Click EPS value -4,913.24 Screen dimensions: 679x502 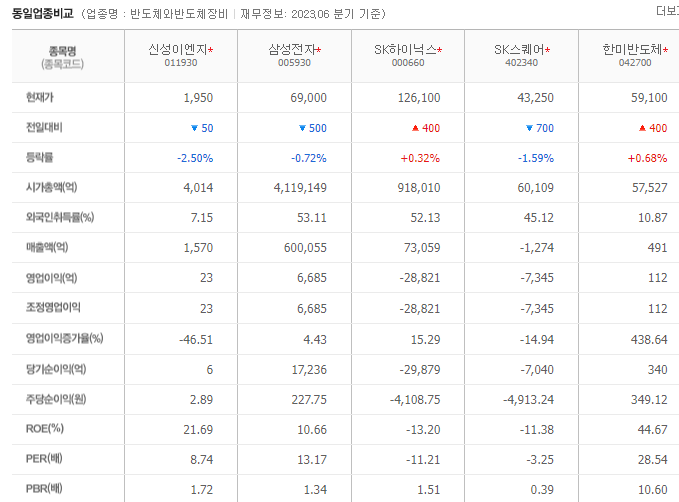[x=528, y=400]
